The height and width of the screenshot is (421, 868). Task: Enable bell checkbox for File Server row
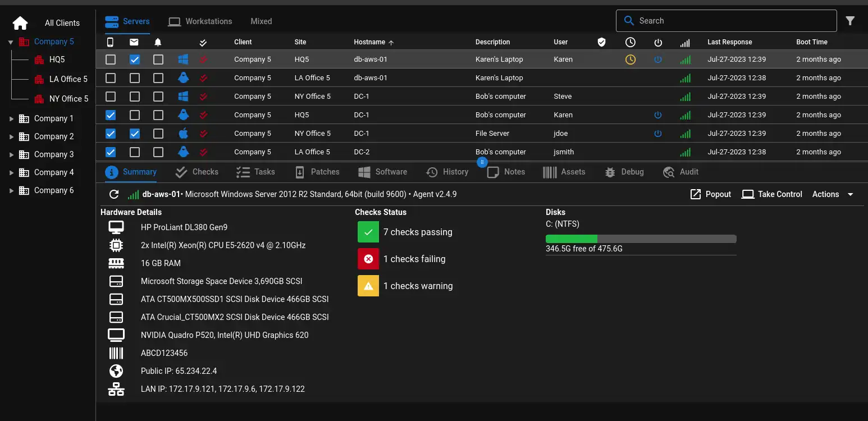point(158,134)
